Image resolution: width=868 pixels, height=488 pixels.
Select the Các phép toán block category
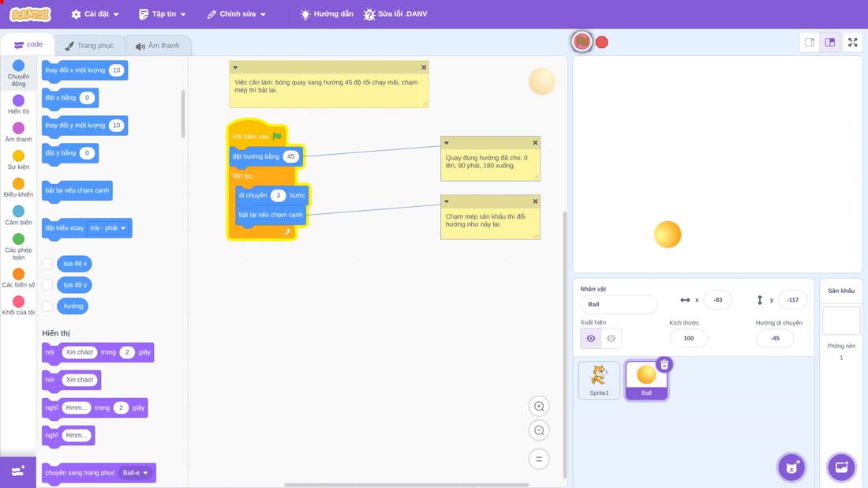tap(18, 246)
